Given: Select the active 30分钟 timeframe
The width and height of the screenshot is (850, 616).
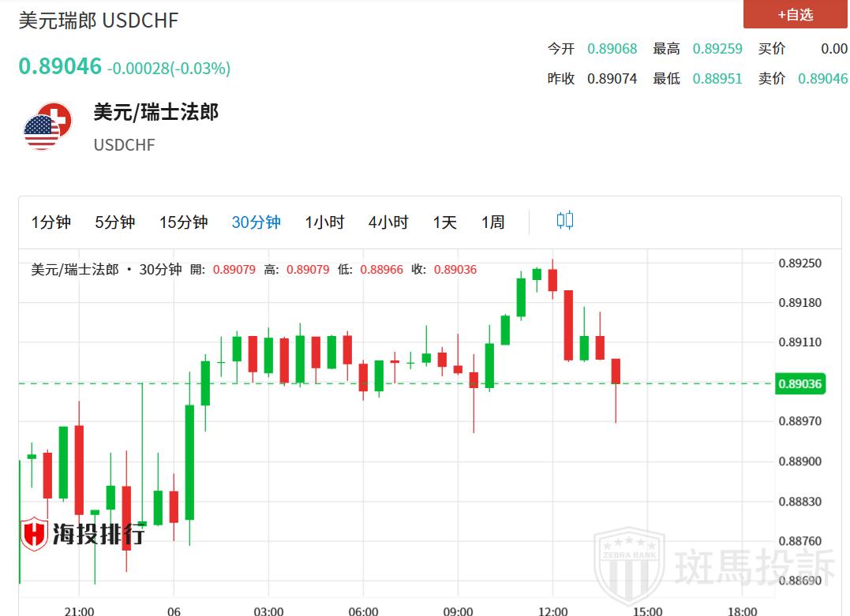Looking at the screenshot, I should [256, 222].
